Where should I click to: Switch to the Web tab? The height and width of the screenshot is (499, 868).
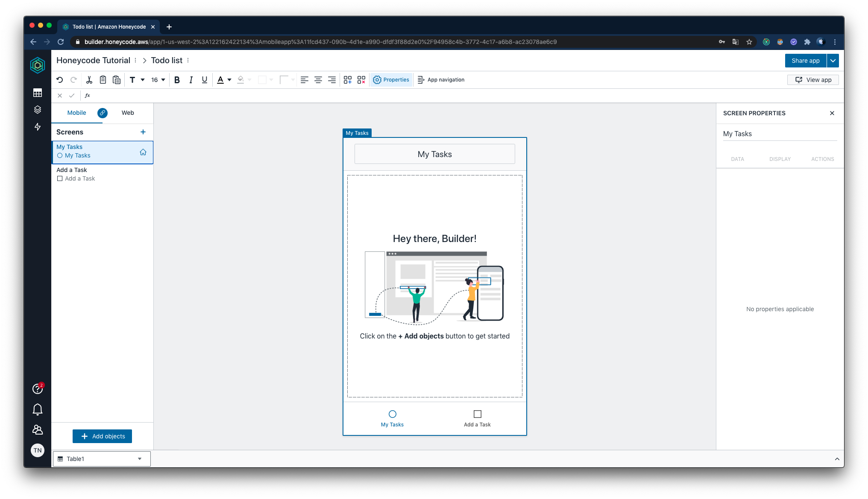click(128, 113)
